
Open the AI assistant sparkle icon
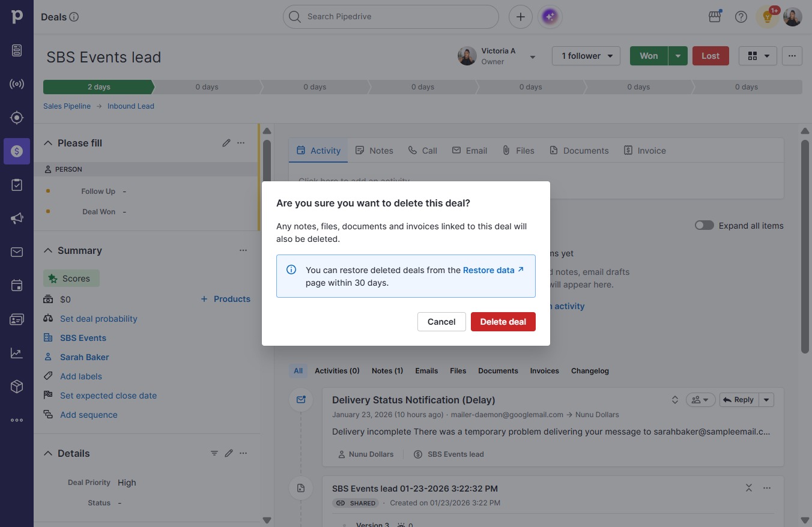[550, 17]
